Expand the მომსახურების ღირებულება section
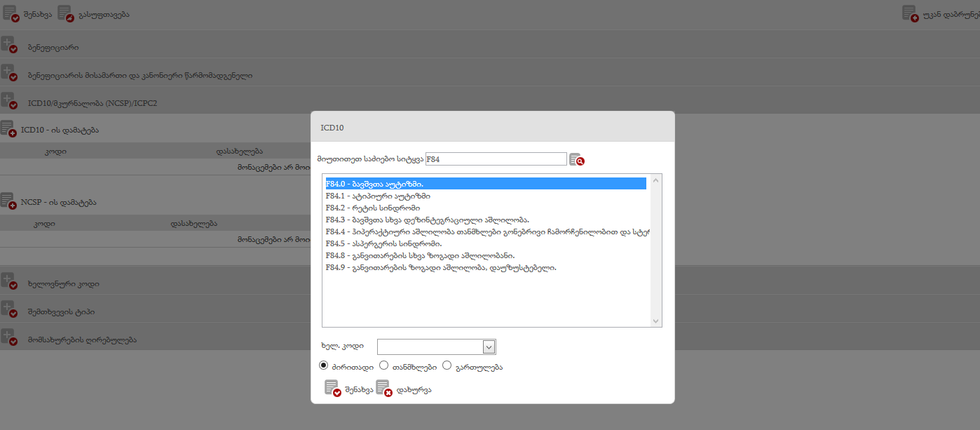Screen dimensions: 980x430 point(8,339)
